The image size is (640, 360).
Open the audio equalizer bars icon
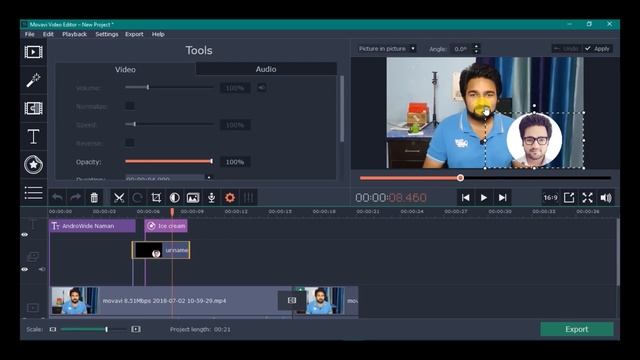248,198
